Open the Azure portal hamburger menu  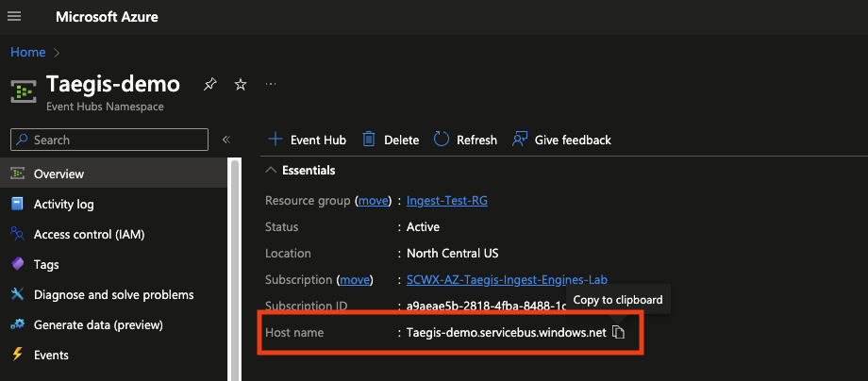[14, 17]
